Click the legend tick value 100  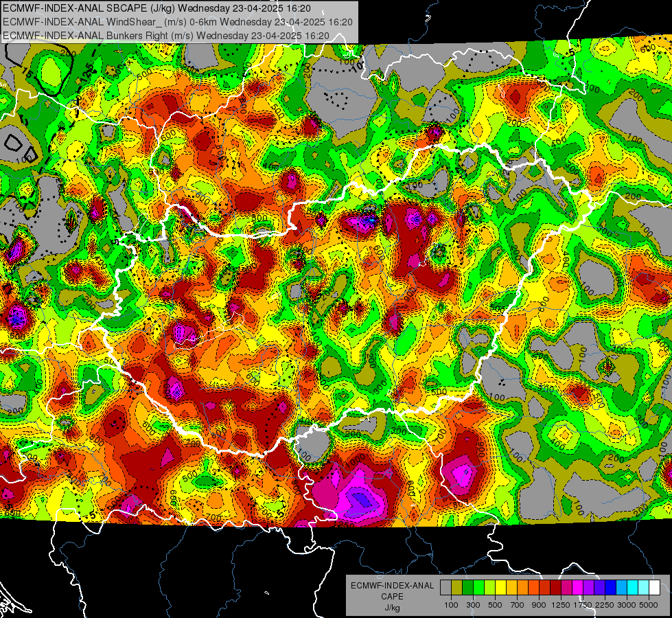pyautogui.click(x=451, y=605)
